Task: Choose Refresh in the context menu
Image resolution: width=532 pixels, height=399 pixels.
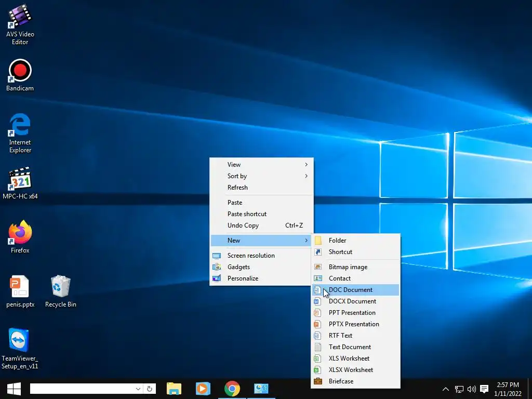Action: (262, 188)
